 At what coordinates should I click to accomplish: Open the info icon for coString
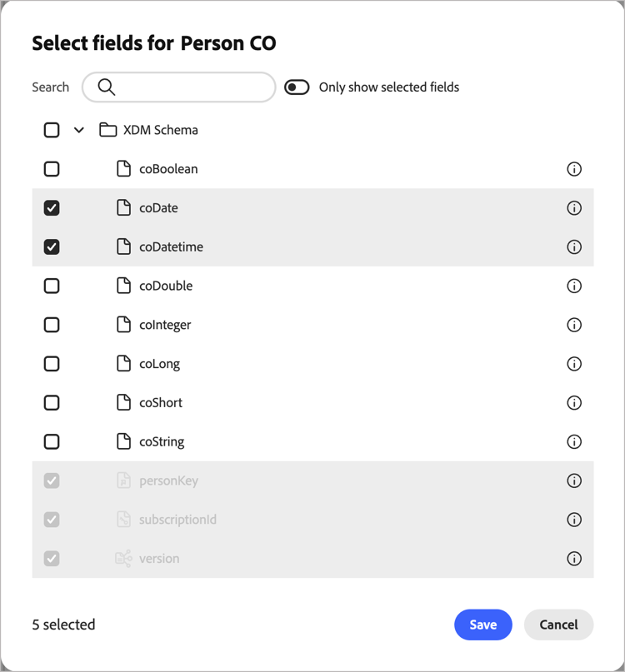coord(574,441)
